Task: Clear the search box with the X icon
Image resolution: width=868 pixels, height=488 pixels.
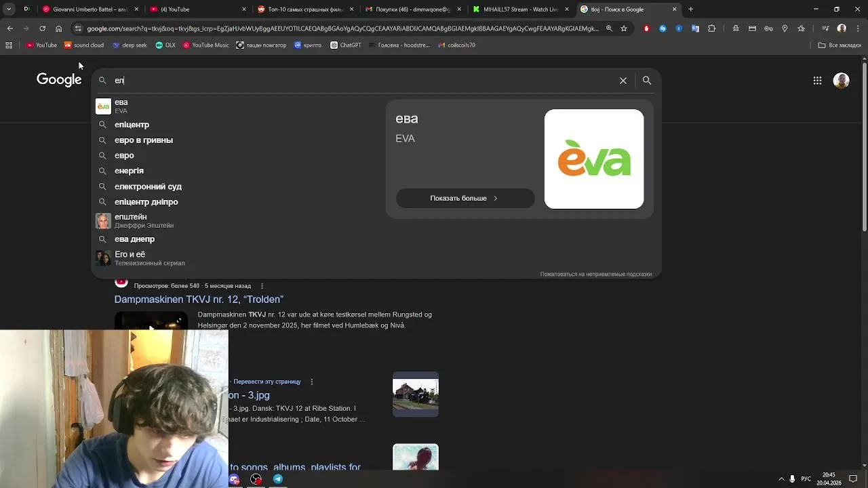Action: (x=623, y=81)
